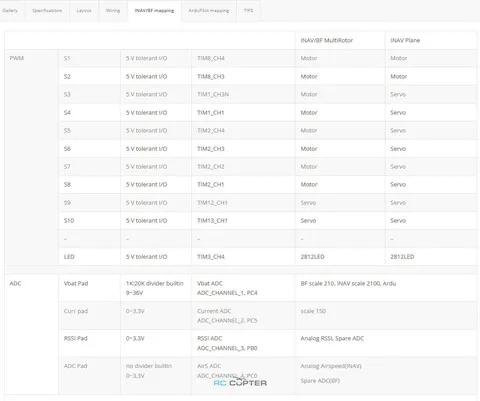Open the TIPS tab

(248, 11)
